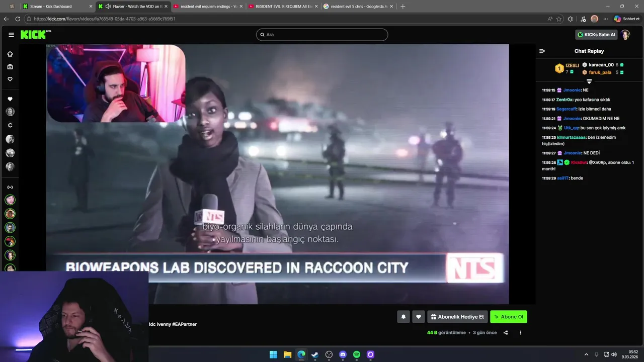
Task: Open the karacan_00 leaderboard entry
Action: [x=603, y=65]
